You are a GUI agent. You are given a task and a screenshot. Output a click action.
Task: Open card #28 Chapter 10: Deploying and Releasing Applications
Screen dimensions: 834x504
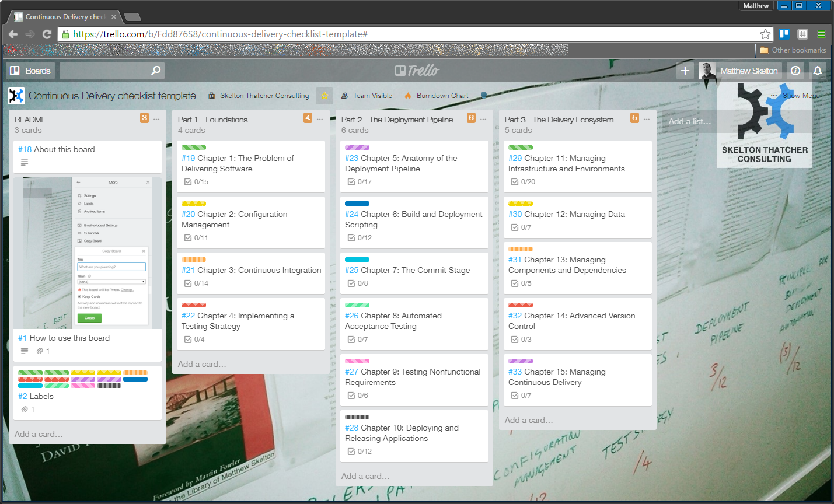(414, 436)
